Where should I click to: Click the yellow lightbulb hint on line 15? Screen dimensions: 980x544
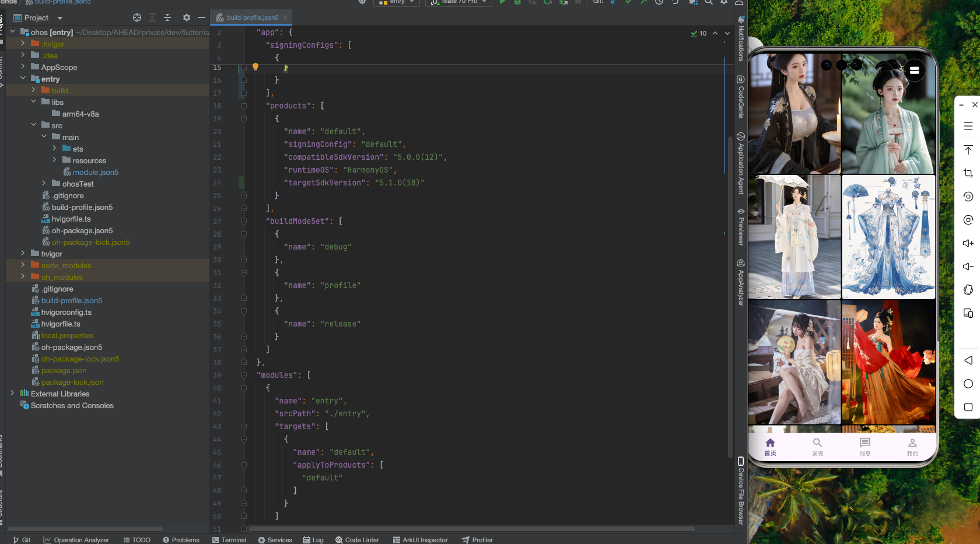point(255,67)
